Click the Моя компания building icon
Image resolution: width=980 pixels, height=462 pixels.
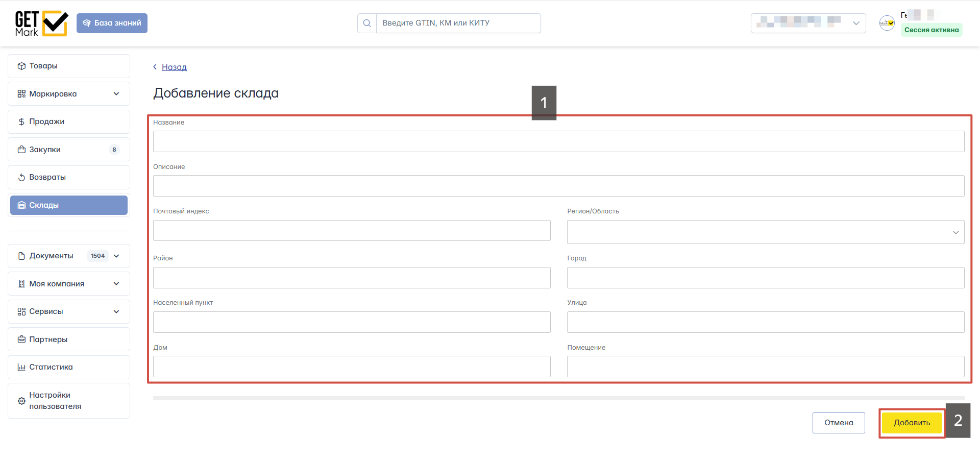(x=21, y=284)
